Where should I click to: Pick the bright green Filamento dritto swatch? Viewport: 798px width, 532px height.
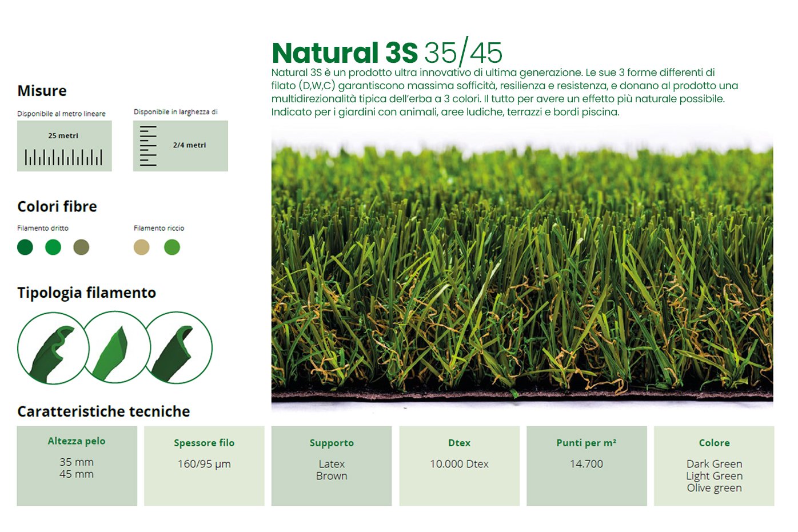53,247
